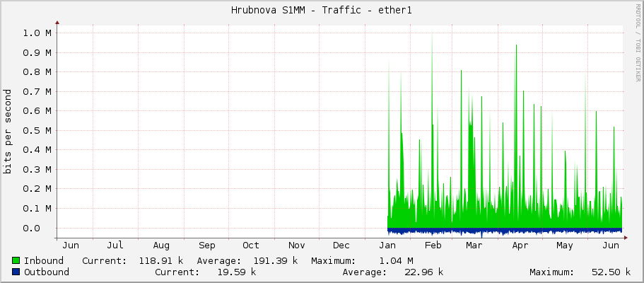Click Inbound current value '118.91 k'
The image size is (644, 283).
pyautogui.click(x=161, y=260)
